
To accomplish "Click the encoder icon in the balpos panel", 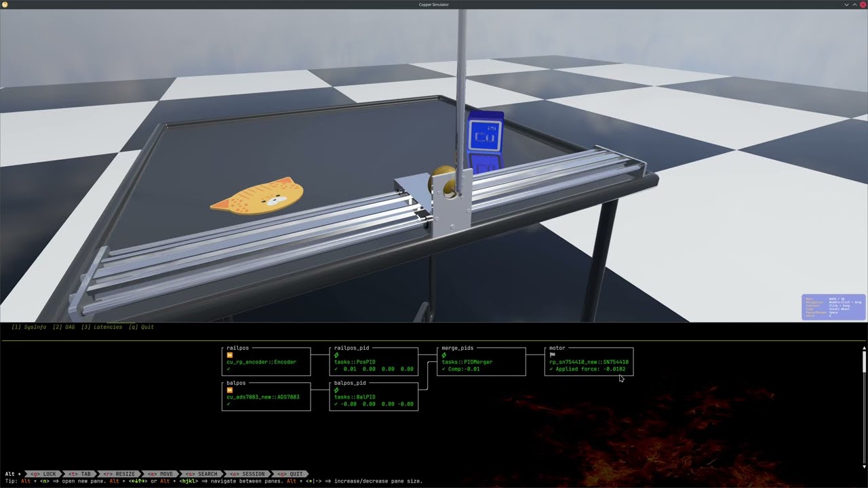I will (x=230, y=389).
